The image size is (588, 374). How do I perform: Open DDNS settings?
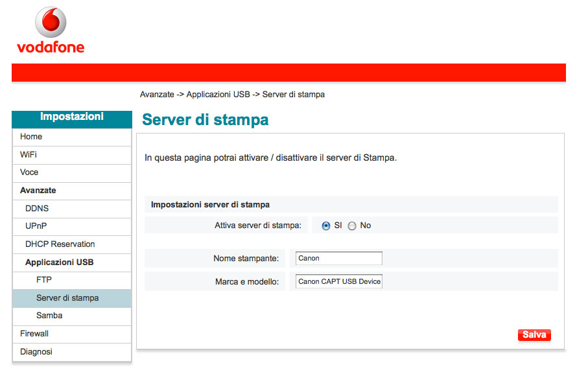coord(71,208)
